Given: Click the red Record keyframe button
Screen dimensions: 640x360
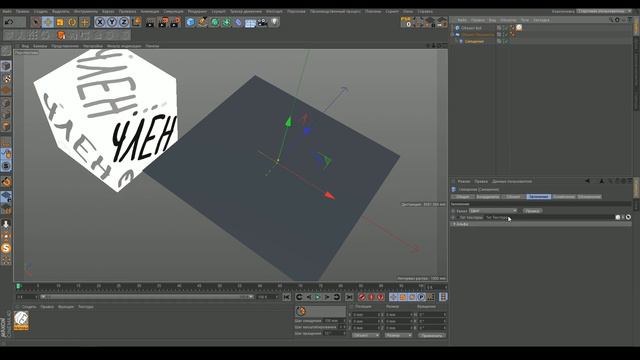Looking at the screenshot, I should pyautogui.click(x=362, y=297).
